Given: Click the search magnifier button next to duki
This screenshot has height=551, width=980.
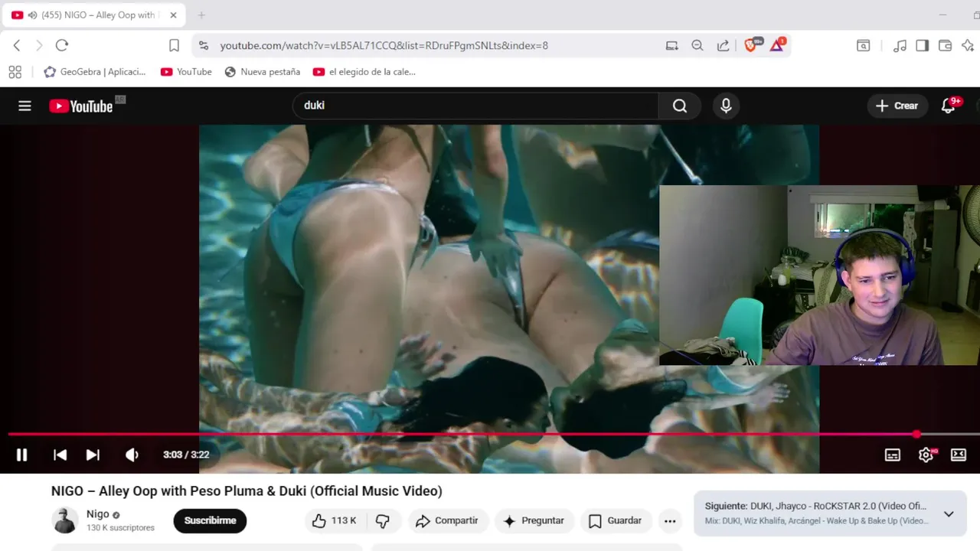Looking at the screenshot, I should coord(679,106).
